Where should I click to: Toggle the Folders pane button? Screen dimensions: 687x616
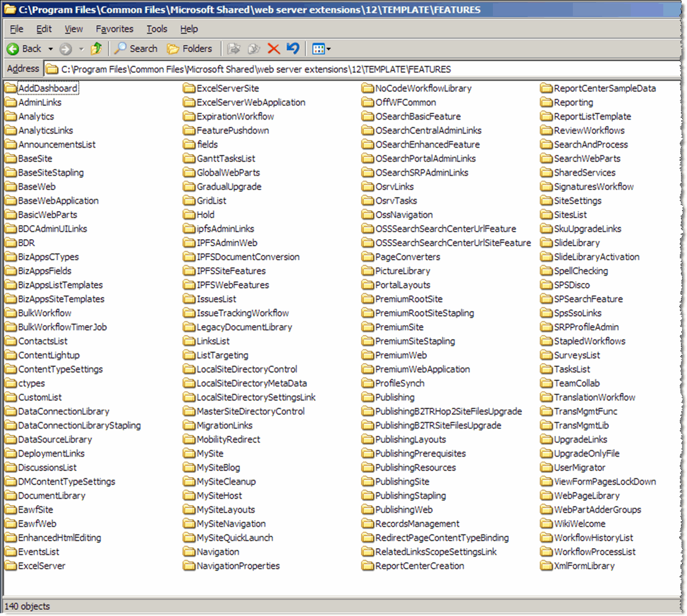click(190, 49)
